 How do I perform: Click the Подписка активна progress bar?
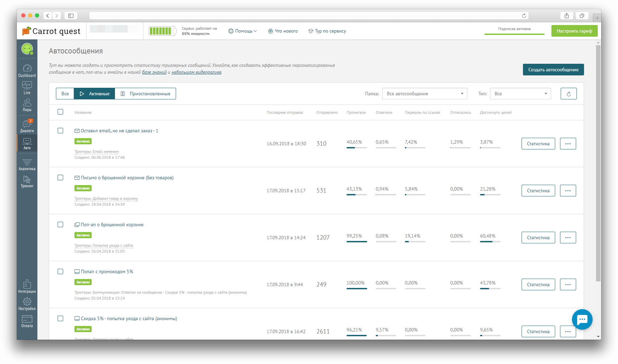click(514, 34)
